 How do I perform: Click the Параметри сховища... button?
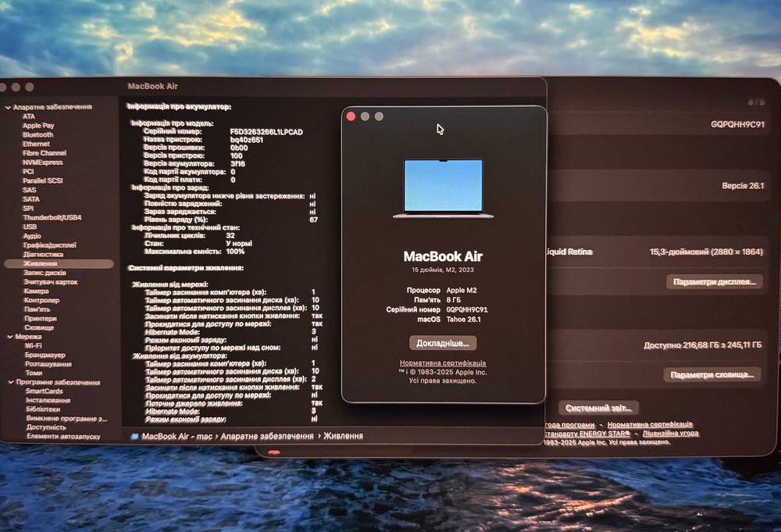pyautogui.click(x=712, y=375)
